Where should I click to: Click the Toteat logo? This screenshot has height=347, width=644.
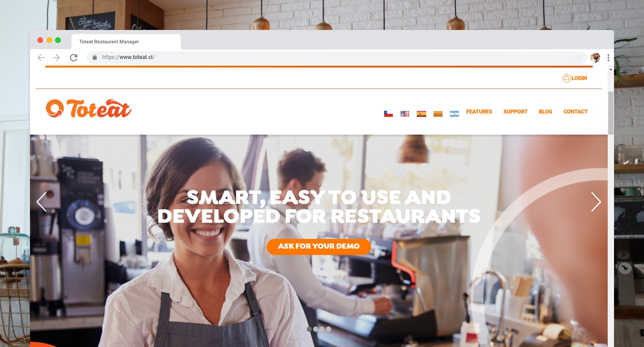89,109
